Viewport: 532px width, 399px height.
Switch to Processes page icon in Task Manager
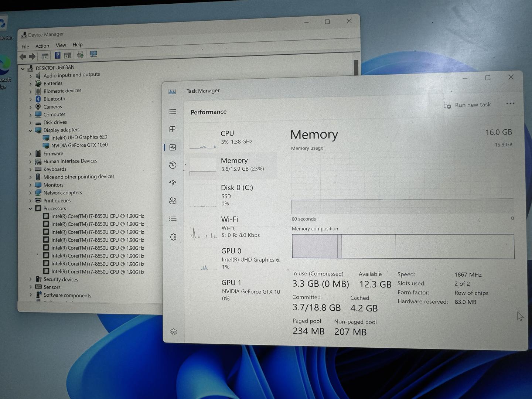click(173, 129)
